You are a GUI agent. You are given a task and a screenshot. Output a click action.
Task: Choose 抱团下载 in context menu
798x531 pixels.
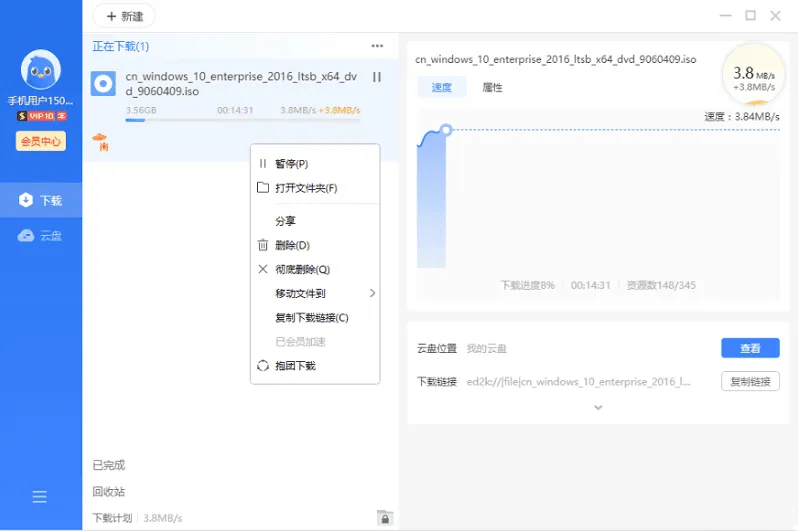[x=315, y=366]
